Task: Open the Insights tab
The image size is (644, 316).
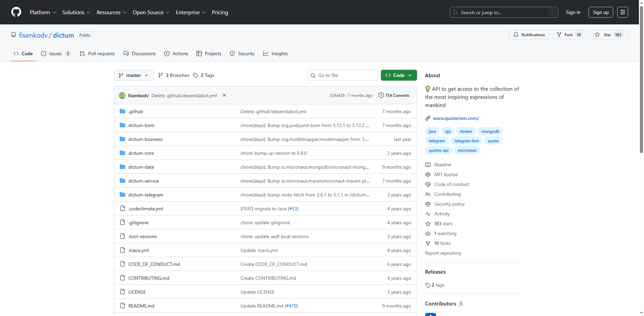Action: [x=275, y=54]
